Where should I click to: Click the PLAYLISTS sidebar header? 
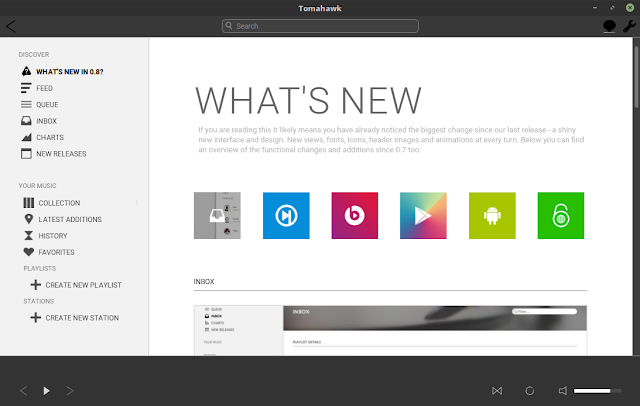coord(40,268)
